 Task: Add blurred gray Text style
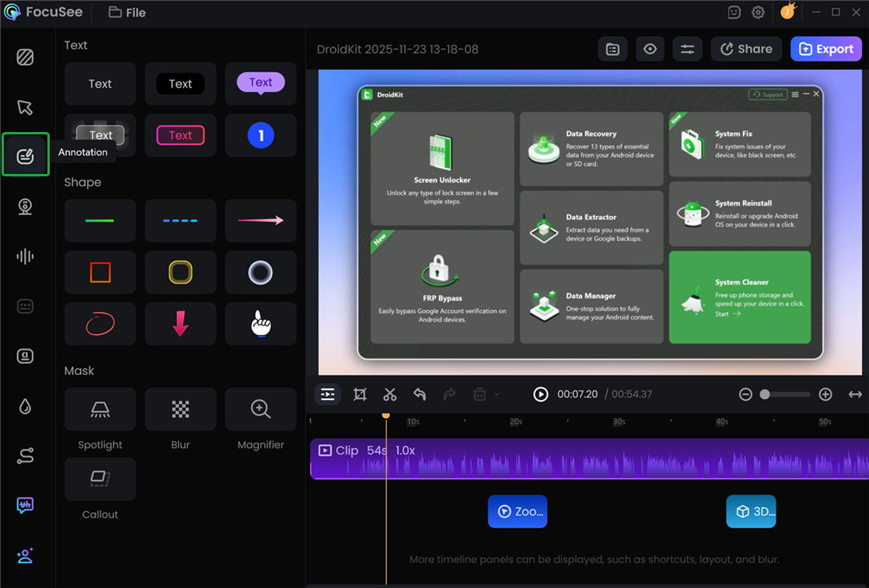point(100,135)
